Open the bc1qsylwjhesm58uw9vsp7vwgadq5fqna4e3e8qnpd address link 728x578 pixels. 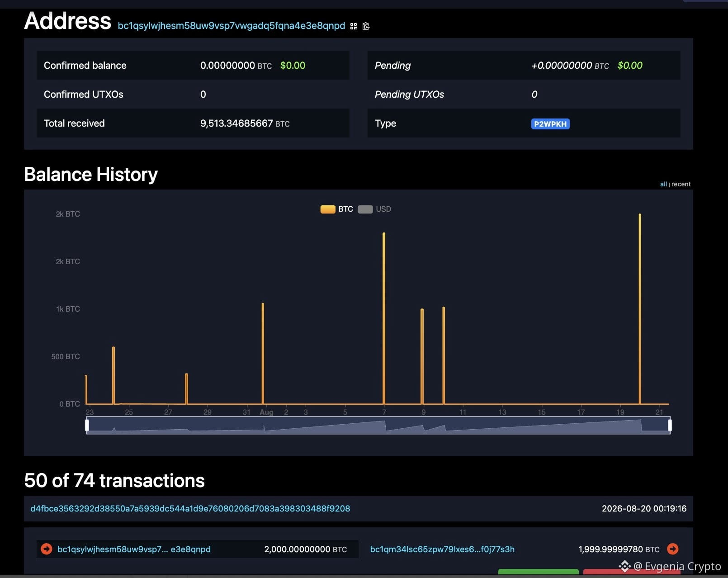232,26
